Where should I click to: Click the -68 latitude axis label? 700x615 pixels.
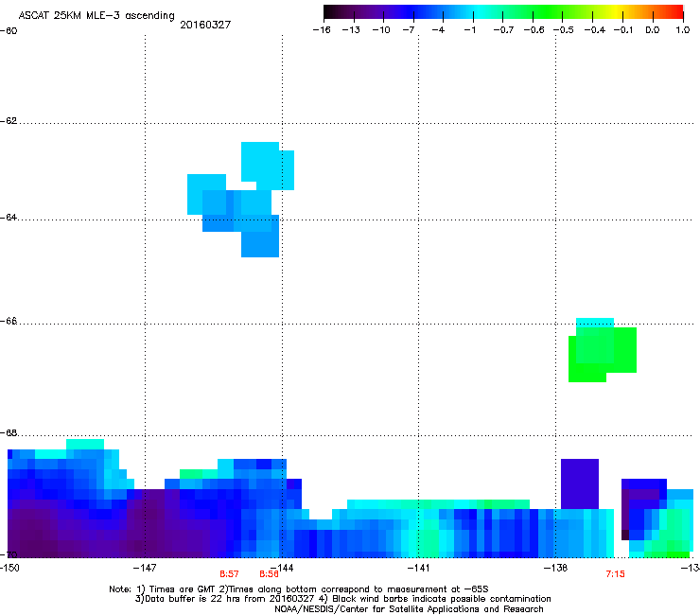(x=9, y=433)
